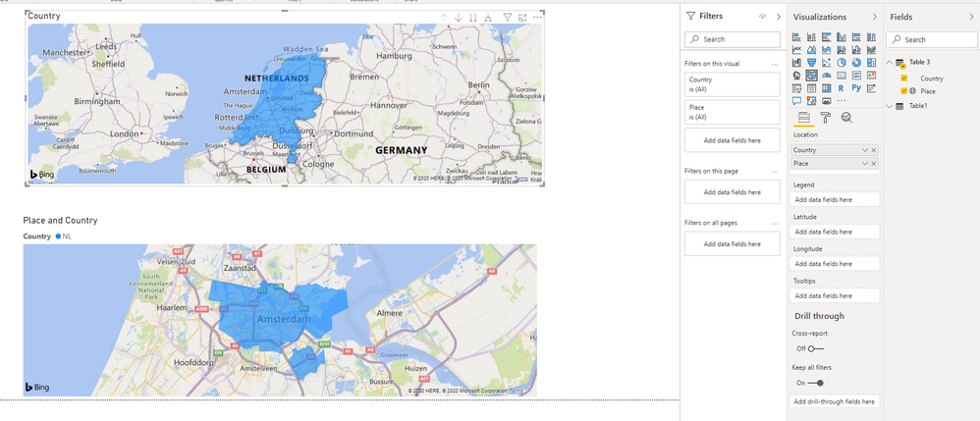Select the Python visual
Viewport: 980px width, 421px height.
coord(856,88)
